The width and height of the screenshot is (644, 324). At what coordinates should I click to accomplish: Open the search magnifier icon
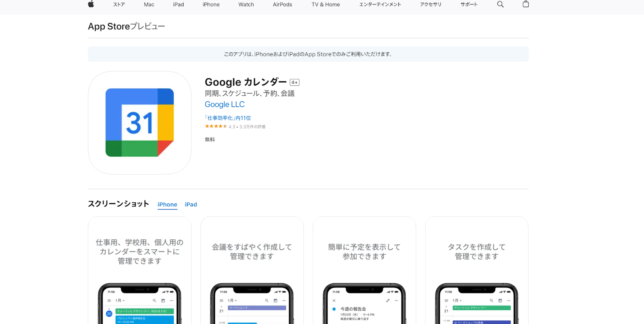pos(500,4)
